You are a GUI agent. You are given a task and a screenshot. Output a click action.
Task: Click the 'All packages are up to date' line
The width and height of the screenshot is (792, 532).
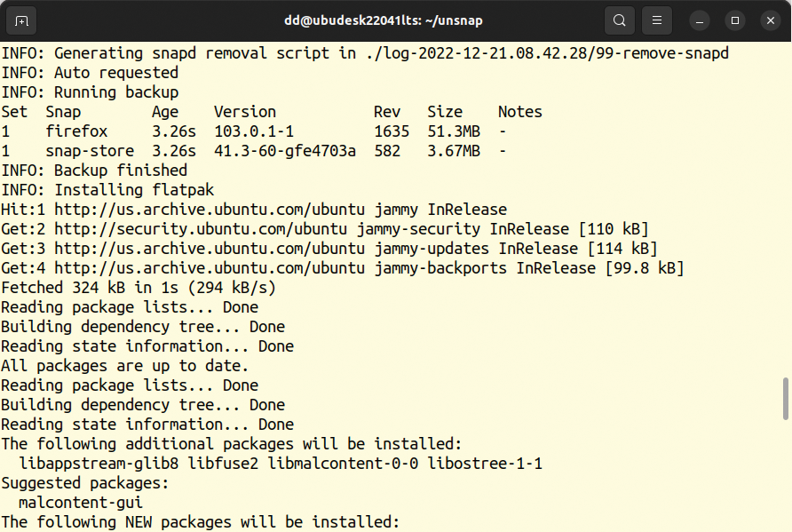[125, 366]
